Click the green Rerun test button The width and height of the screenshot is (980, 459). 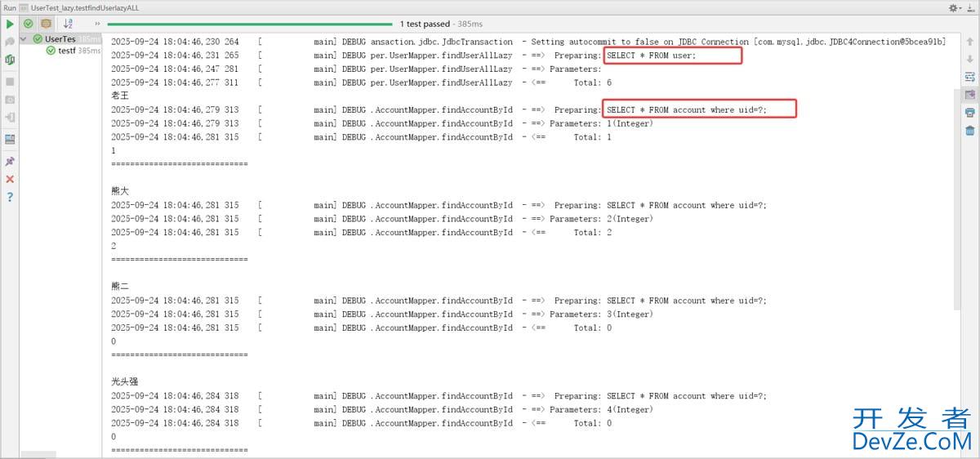(x=10, y=24)
